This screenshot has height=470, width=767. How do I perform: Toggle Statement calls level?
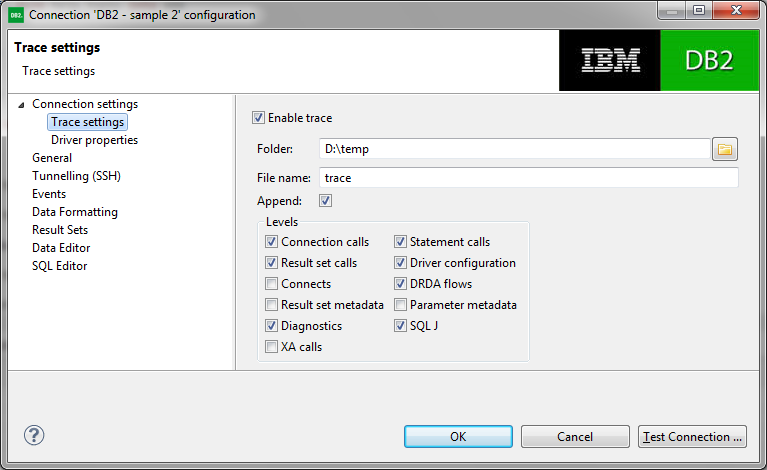point(400,242)
